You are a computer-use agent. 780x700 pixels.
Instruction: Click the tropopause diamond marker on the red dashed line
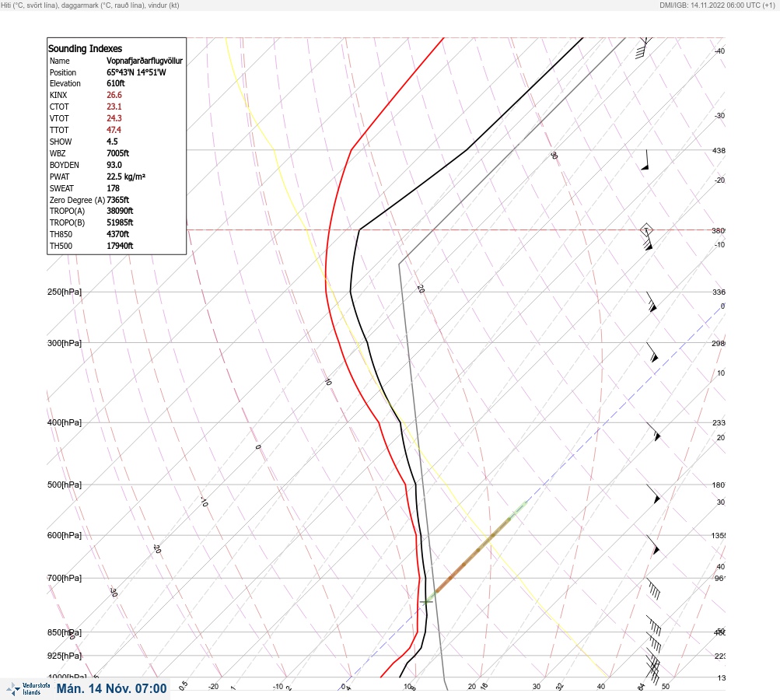click(x=646, y=230)
